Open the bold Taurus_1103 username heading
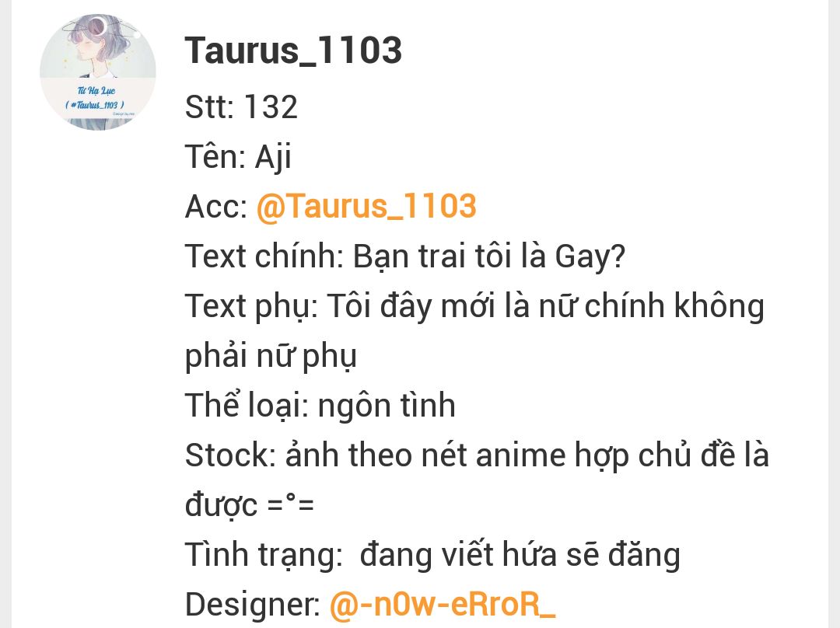The height and width of the screenshot is (628, 840). click(x=293, y=51)
